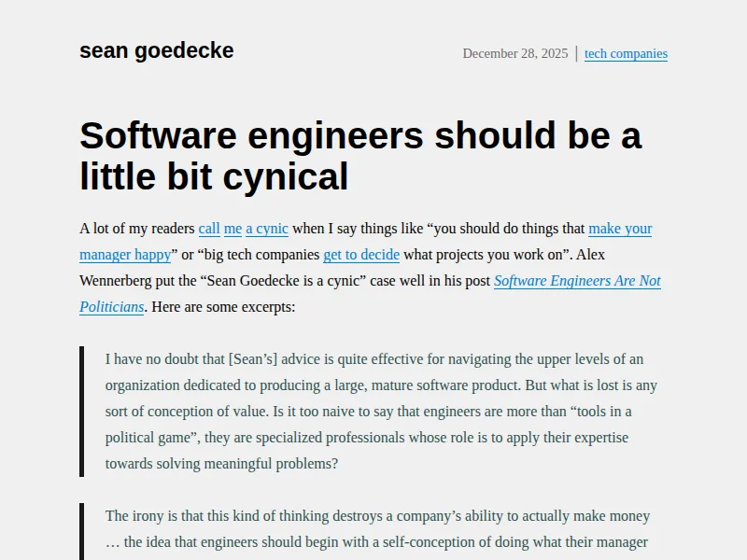Image resolution: width=747 pixels, height=560 pixels.
Task: Open the "tech companies" tag link
Action: click(626, 53)
